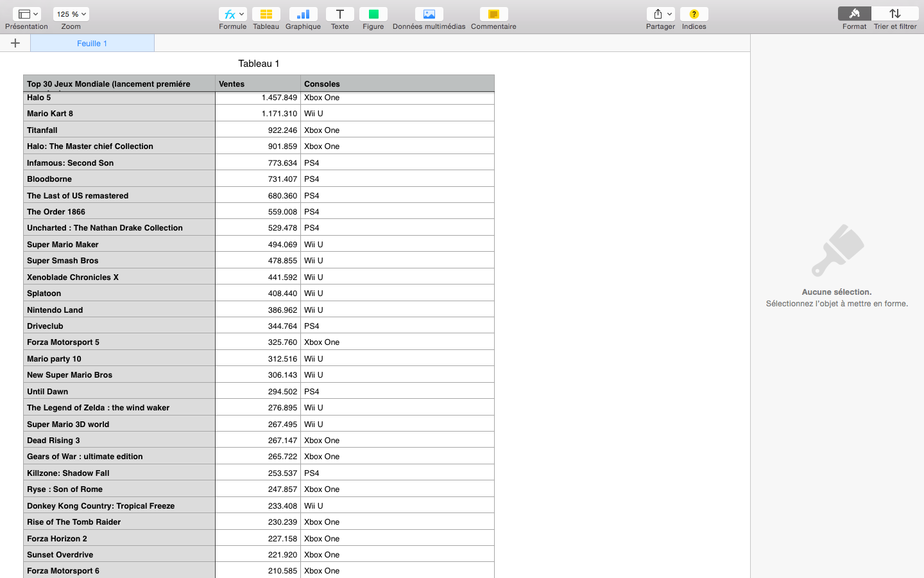This screenshot has width=924, height=578.
Task: Select Donkey Kong Country: Tropical Freeze cell
Action: tap(119, 505)
